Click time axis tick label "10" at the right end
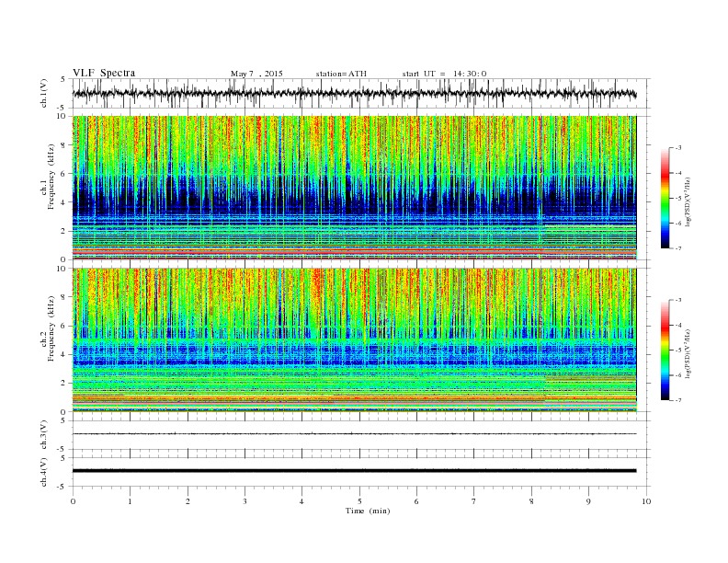Viewport: 728px width, 563px height. coord(646,501)
